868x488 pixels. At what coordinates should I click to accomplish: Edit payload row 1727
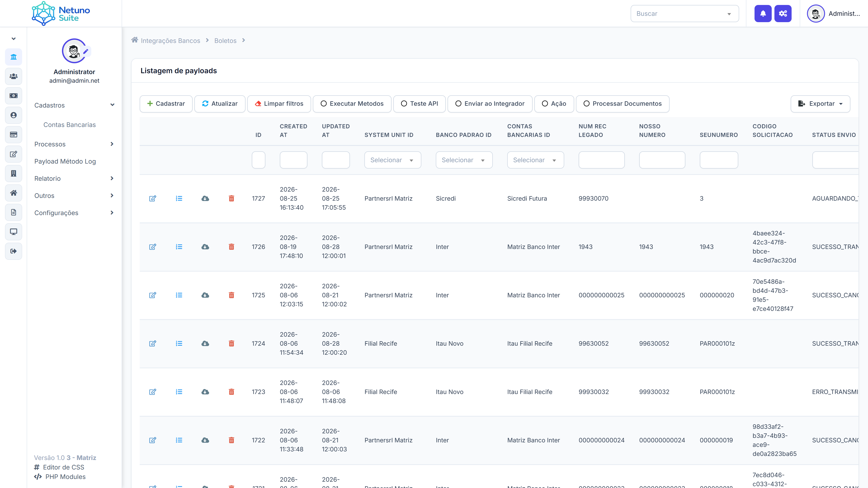(x=153, y=198)
